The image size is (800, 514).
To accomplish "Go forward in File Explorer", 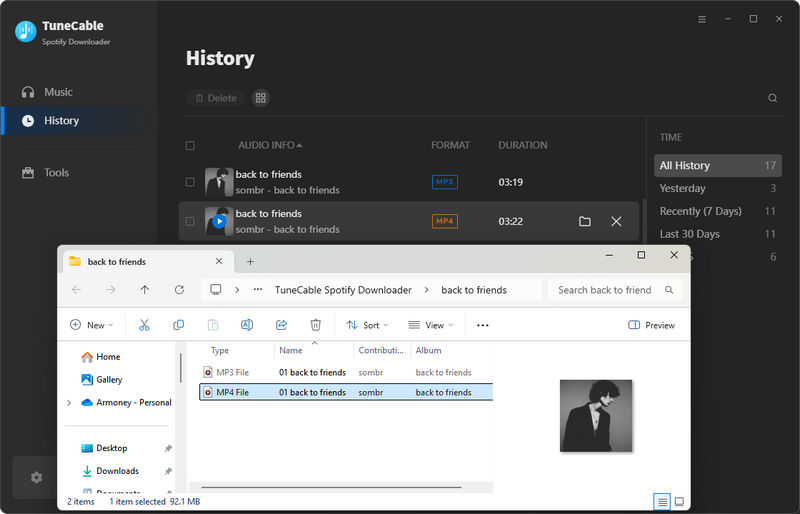I will tap(110, 290).
